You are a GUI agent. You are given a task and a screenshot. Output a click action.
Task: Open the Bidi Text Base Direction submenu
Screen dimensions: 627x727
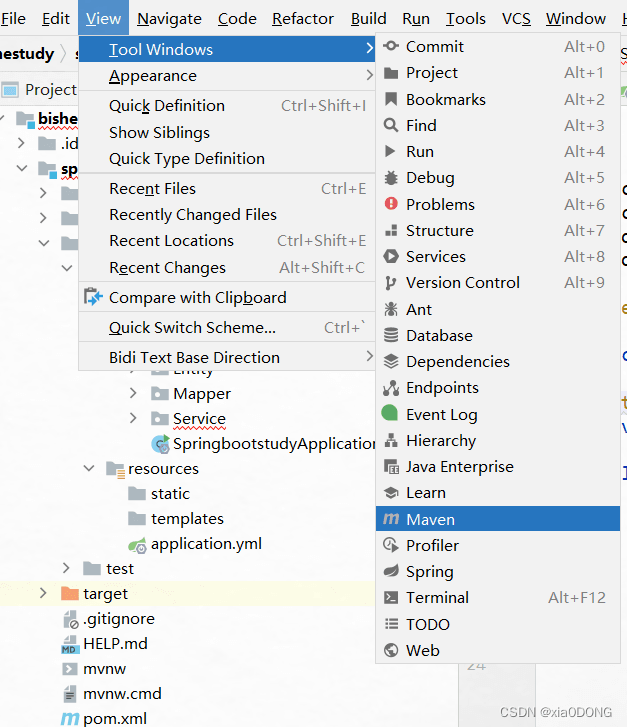[194, 357]
